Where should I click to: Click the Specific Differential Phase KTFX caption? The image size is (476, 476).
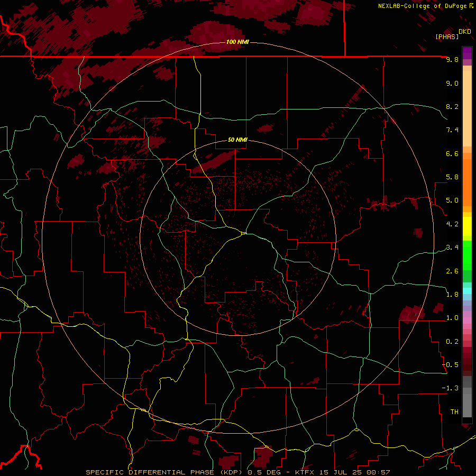(x=237, y=472)
